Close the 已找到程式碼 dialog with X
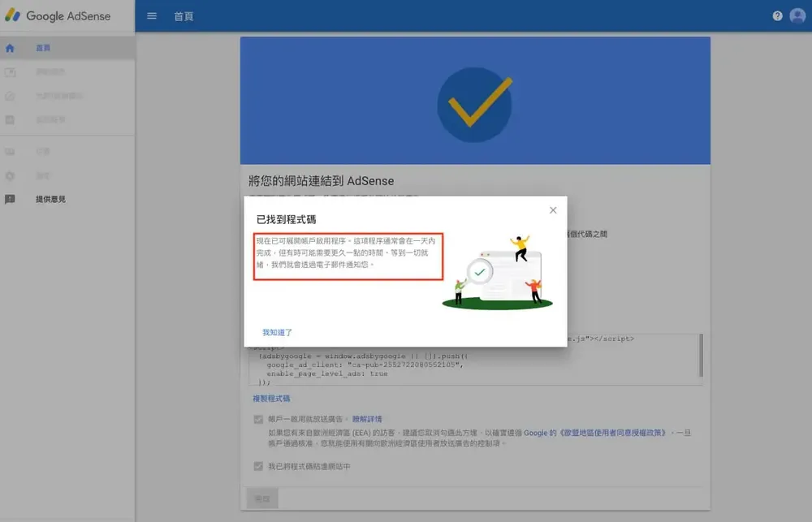Screen dimensions: 812x522 click(x=553, y=210)
